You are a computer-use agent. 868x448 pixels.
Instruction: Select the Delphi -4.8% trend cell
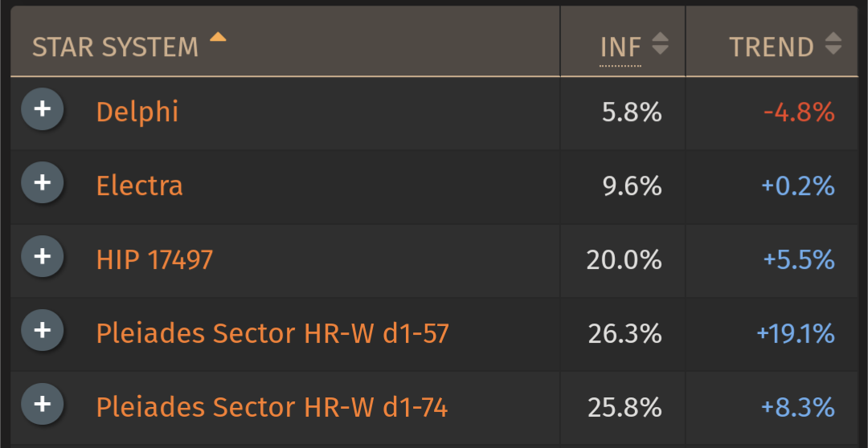point(772,113)
